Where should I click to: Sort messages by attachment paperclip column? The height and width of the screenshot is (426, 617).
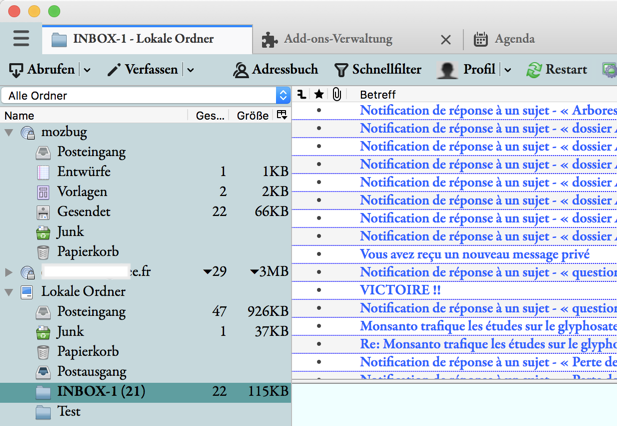337,95
